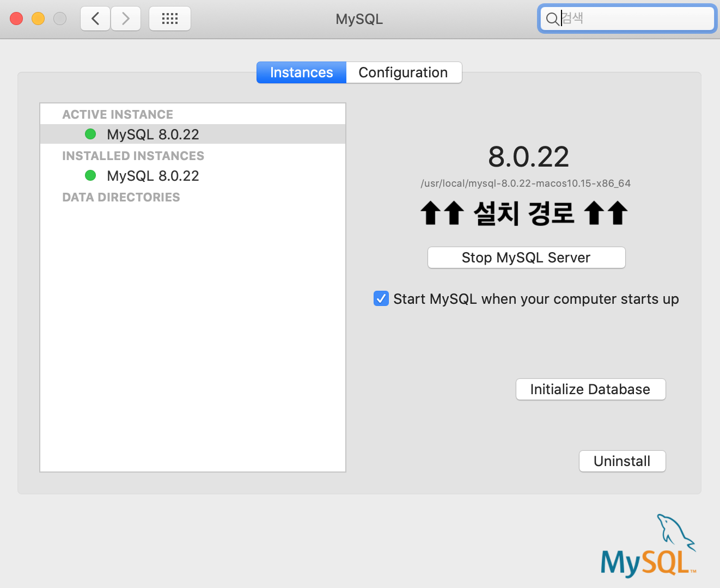
Task: Click the INSTALLED INSTANCES section header
Action: pyautogui.click(x=133, y=156)
